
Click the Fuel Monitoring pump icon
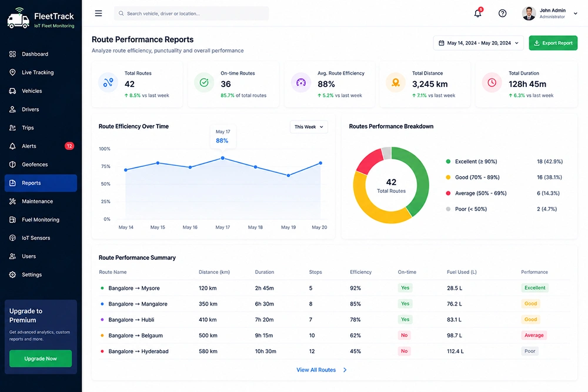tap(12, 220)
